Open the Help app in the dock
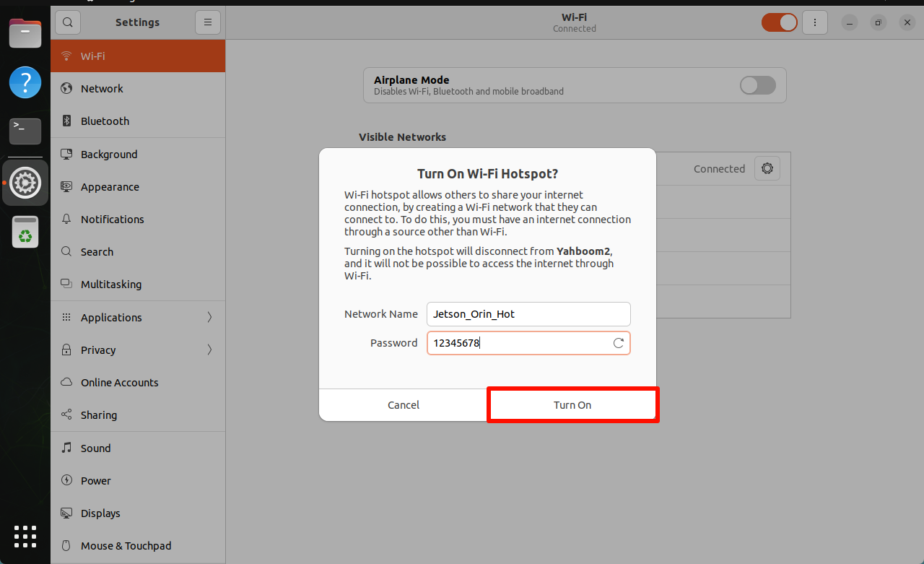924x564 pixels. [25, 82]
